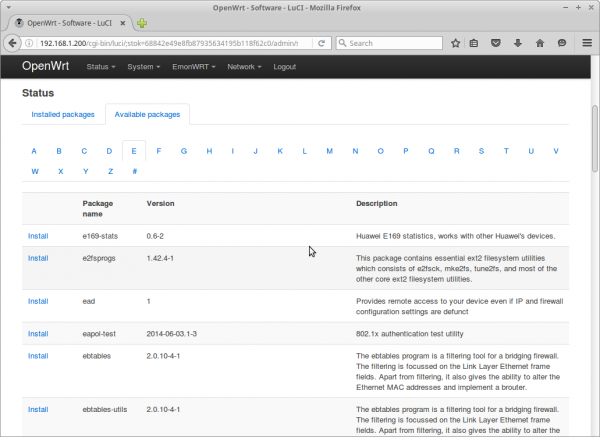Switch to the Installed packages tab
Viewport: 600px width, 437px height.
coord(63,114)
